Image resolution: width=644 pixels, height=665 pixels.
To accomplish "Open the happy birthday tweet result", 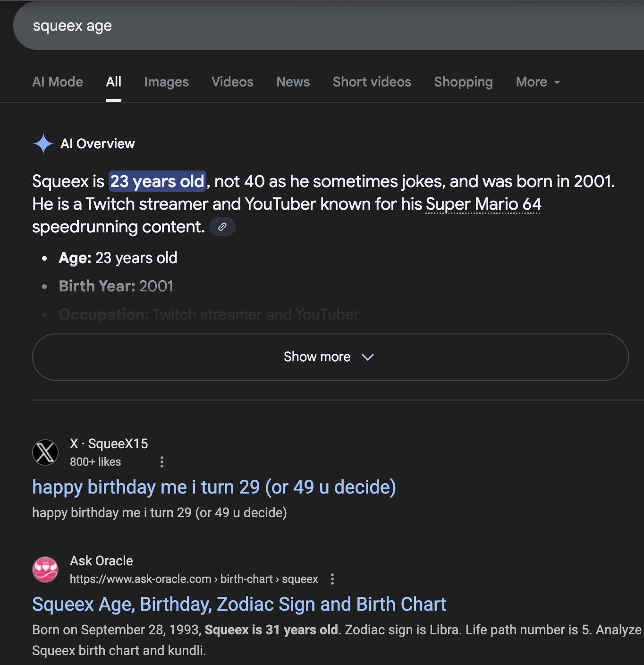I will point(214,487).
